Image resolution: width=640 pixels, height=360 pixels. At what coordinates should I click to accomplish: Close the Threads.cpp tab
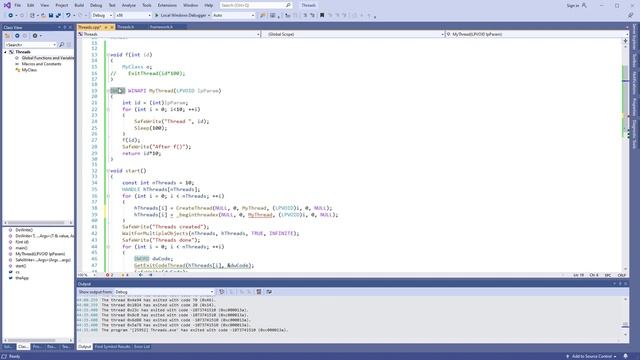point(112,27)
